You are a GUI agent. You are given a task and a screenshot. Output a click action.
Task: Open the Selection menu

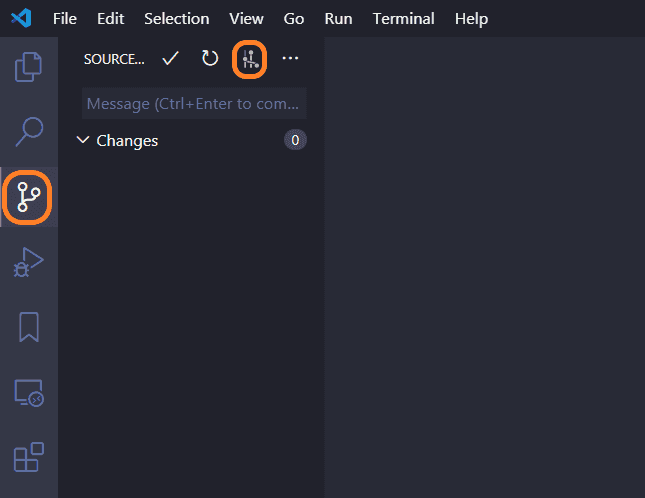click(x=176, y=19)
